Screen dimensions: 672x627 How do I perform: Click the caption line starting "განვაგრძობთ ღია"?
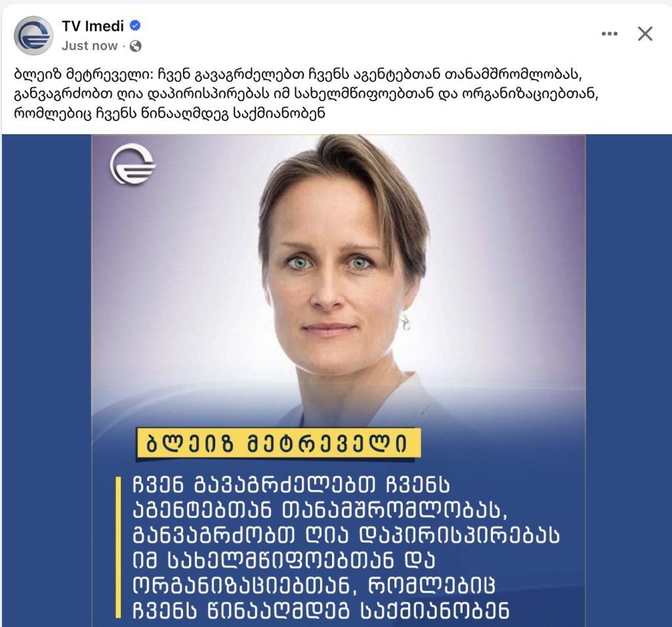coord(306,94)
